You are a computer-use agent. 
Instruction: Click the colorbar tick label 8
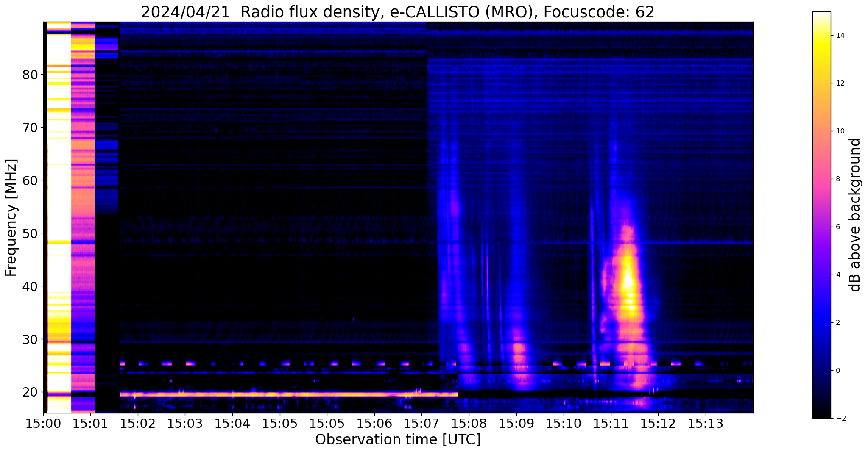(x=837, y=179)
